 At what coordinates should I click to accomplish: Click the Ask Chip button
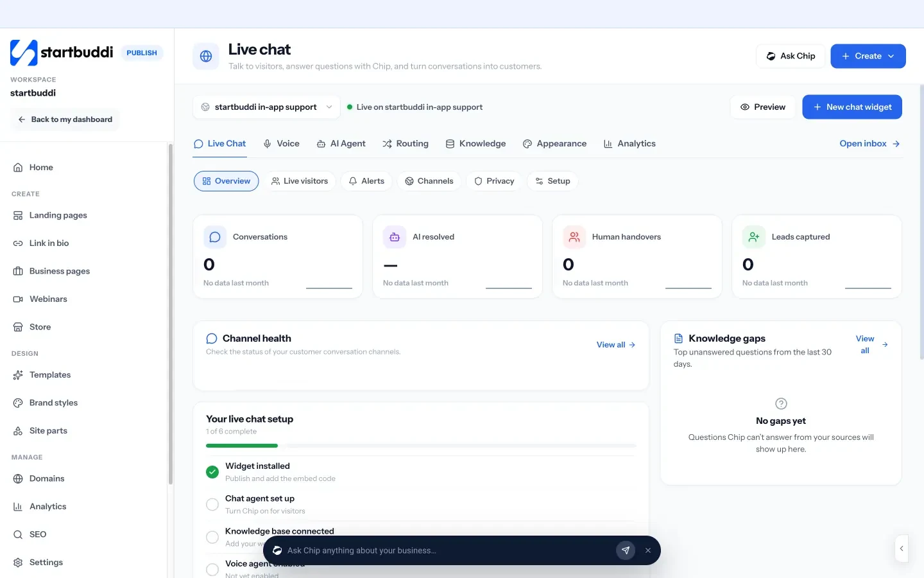coord(791,56)
